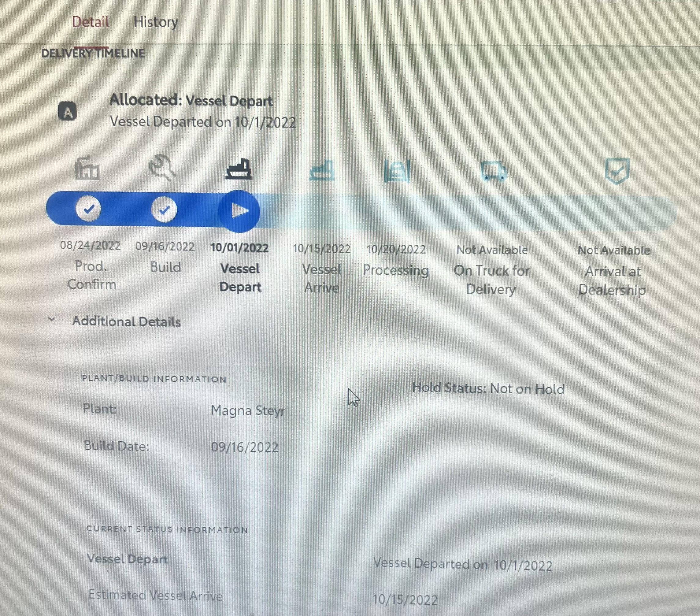This screenshot has width=700, height=616.
Task: Click Not Available above On Truck for Delivery
Action: [x=492, y=250]
